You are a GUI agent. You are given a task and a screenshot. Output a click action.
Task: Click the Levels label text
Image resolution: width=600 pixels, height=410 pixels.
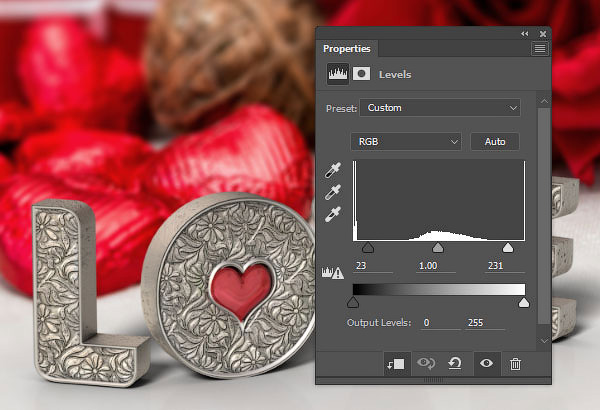[x=395, y=74]
